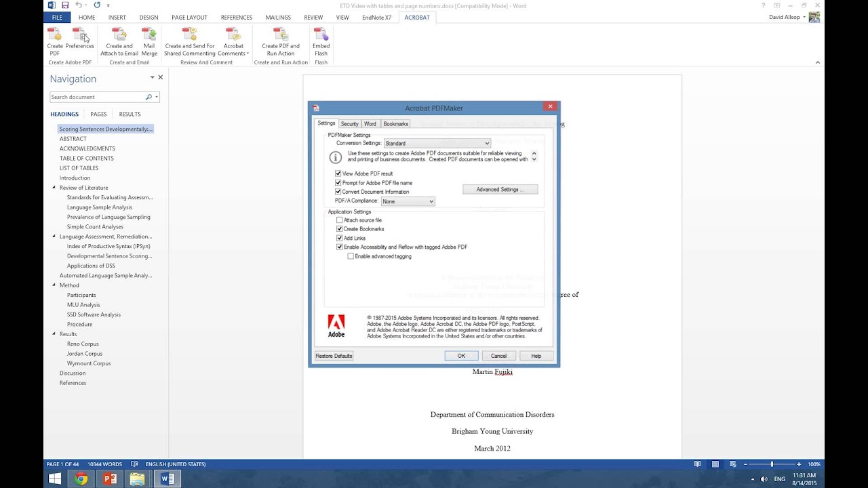The image size is (868, 488).
Task: Enable advanced tagging checkbox
Action: coord(351,256)
